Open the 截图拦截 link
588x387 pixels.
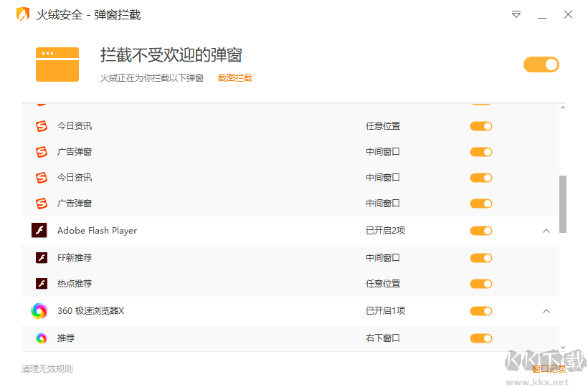coord(235,78)
